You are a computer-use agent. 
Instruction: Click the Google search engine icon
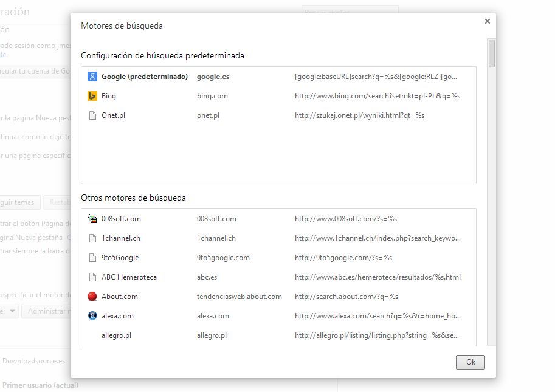(x=92, y=77)
